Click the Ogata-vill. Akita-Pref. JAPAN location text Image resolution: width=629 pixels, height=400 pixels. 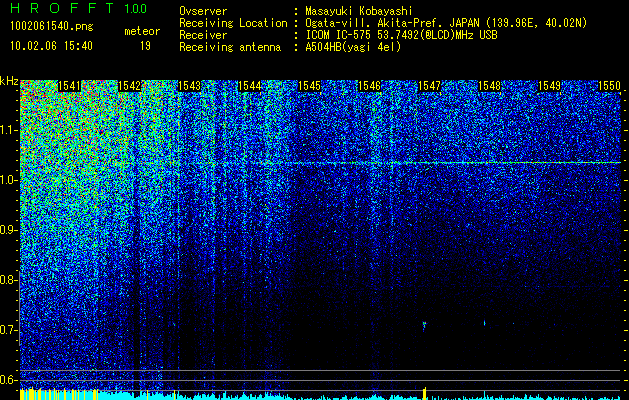(x=446, y=24)
